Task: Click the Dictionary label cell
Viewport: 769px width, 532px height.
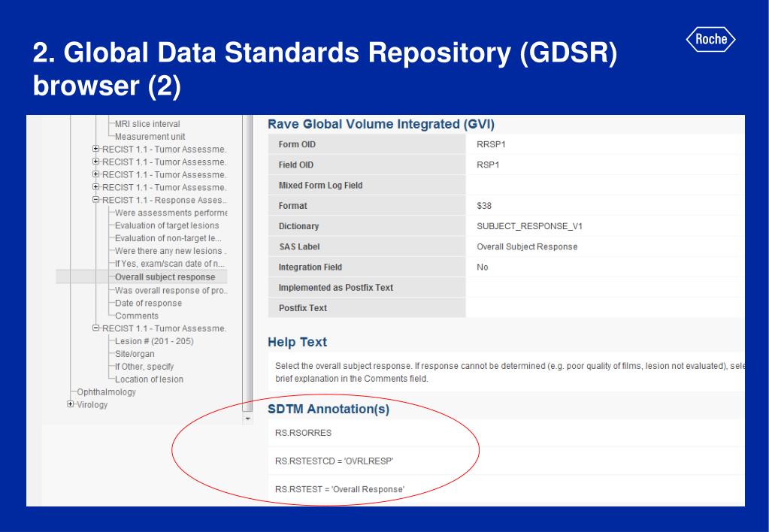Action: pyautogui.click(x=367, y=226)
